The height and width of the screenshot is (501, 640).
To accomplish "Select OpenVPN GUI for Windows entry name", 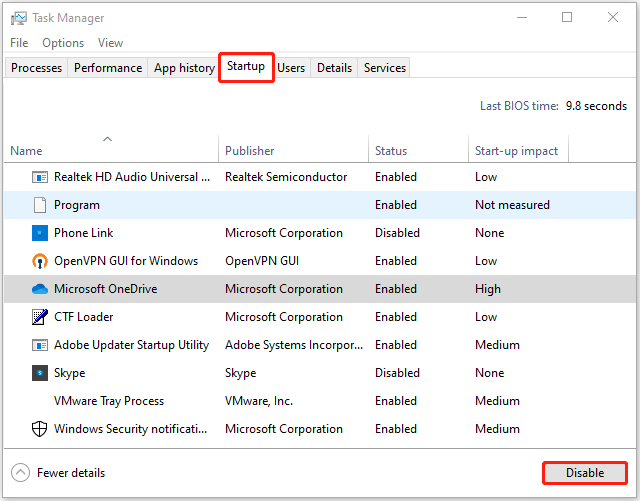I will 126,261.
